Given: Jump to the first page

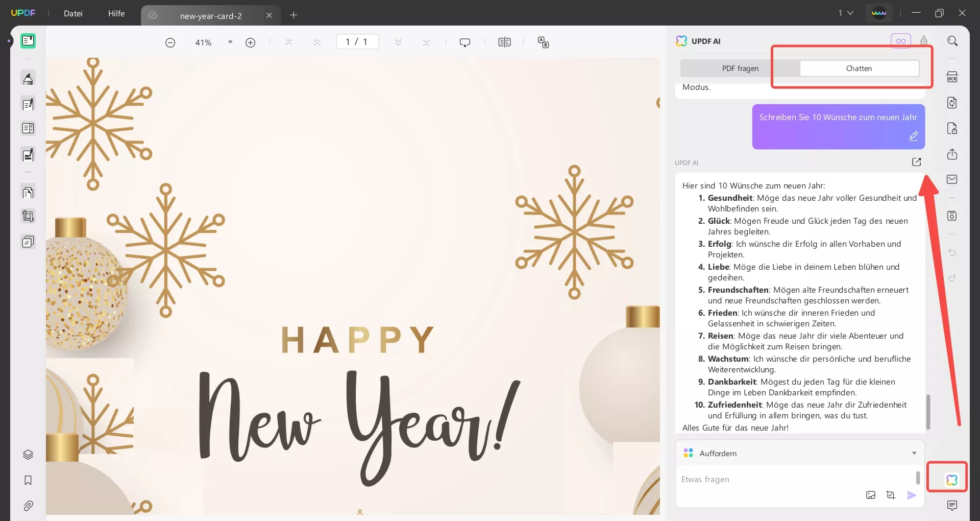Looking at the screenshot, I should (x=289, y=42).
